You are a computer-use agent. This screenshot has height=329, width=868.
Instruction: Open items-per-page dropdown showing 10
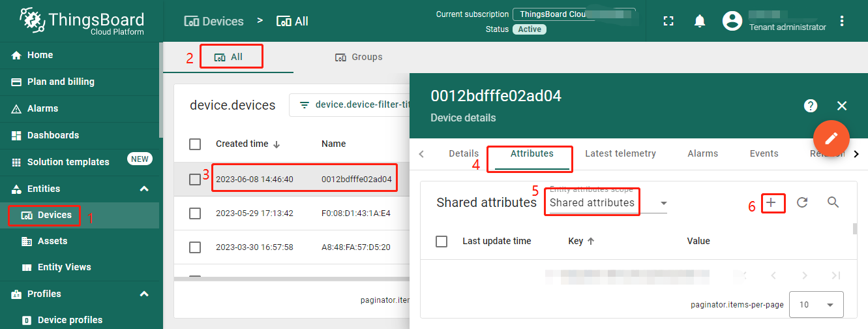[x=816, y=305]
